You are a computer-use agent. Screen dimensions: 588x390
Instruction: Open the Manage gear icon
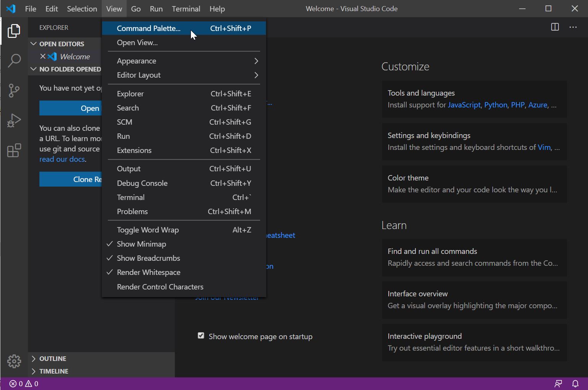14,361
